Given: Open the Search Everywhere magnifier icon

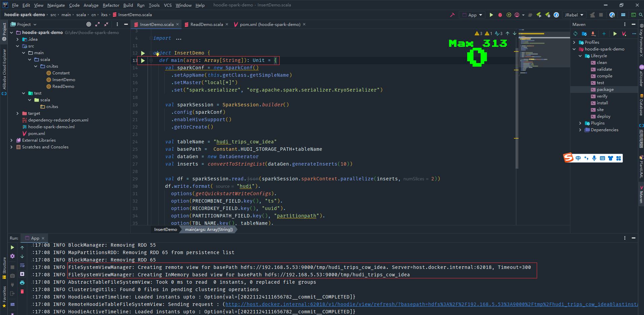Looking at the screenshot, I should [x=641, y=15].
